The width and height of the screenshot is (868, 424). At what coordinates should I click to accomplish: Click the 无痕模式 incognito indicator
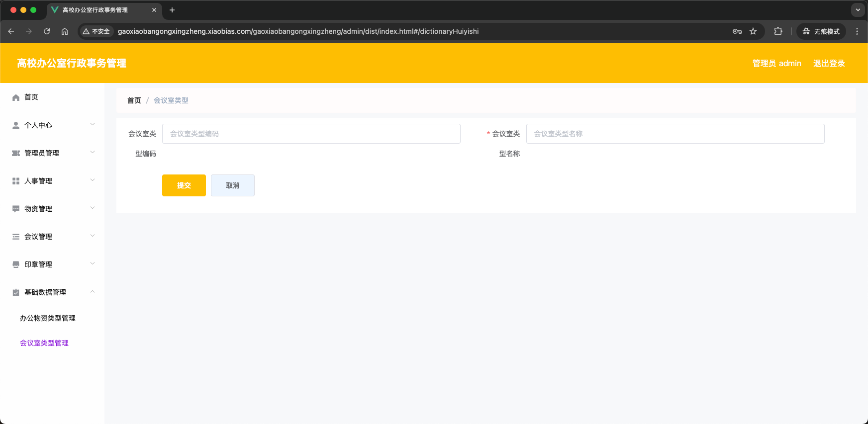tap(821, 31)
